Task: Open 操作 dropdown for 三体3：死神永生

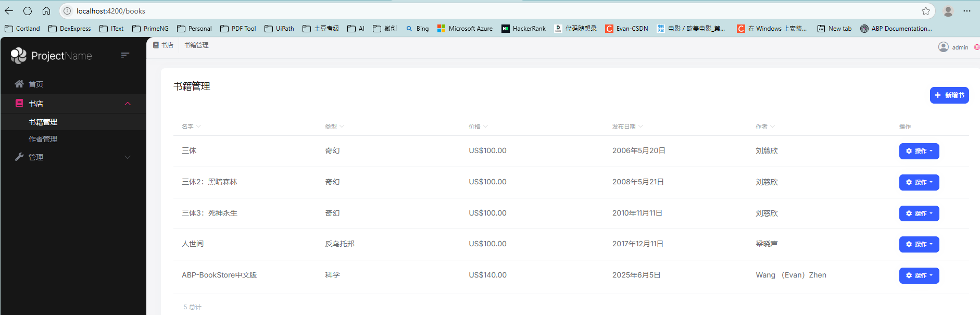Action: (919, 213)
